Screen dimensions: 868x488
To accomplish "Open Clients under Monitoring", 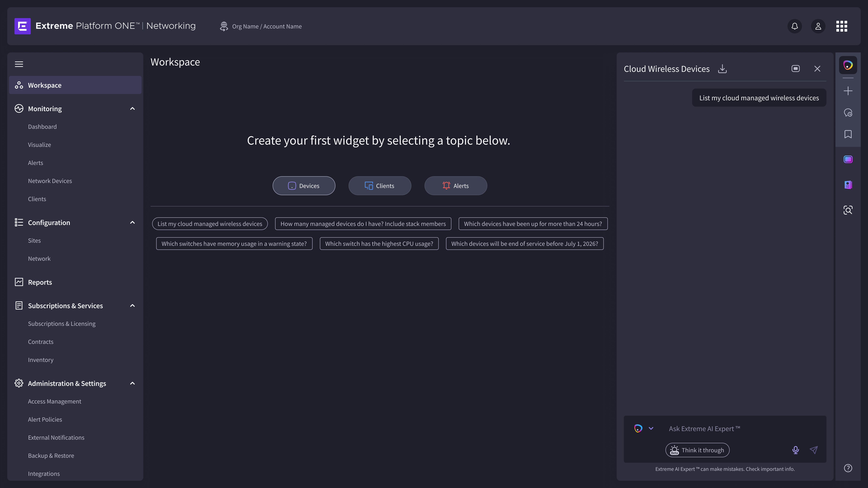I will 37,199.
